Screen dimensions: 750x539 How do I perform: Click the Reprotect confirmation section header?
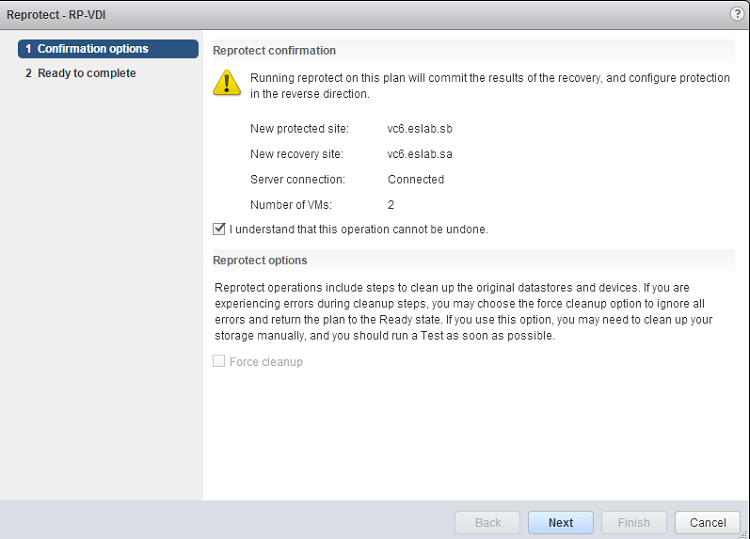pos(275,50)
